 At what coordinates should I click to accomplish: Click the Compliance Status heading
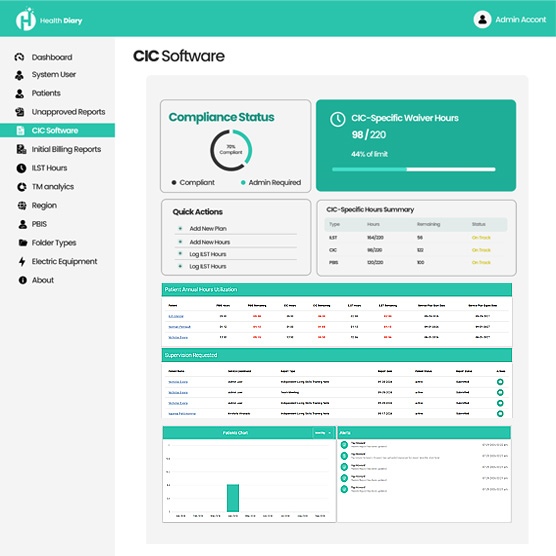click(x=221, y=117)
